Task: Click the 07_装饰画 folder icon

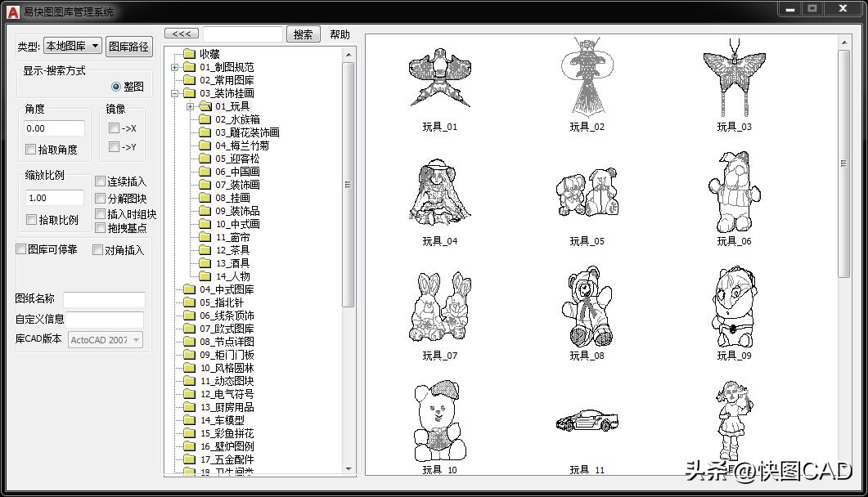Action: pyautogui.click(x=205, y=185)
